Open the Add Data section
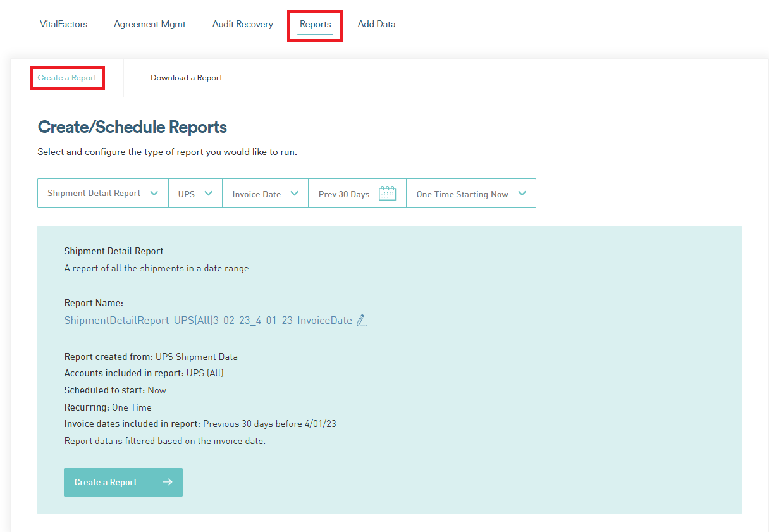Image resolution: width=769 pixels, height=532 pixels. 376,23
